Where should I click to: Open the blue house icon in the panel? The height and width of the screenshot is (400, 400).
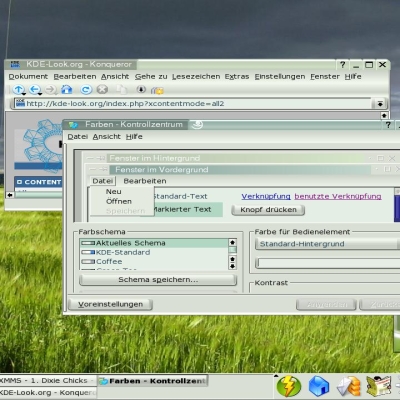(x=319, y=386)
